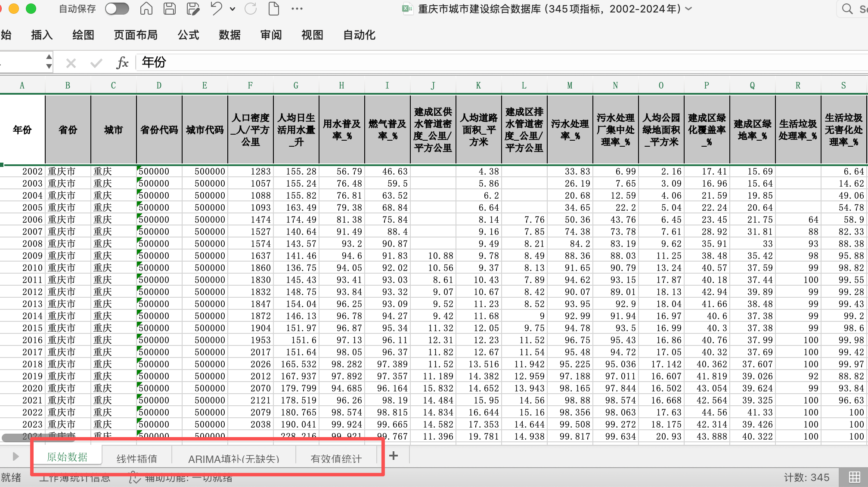Click the horizontal scrollbar thumb
Screen dimensions: 868x487
click(19, 438)
